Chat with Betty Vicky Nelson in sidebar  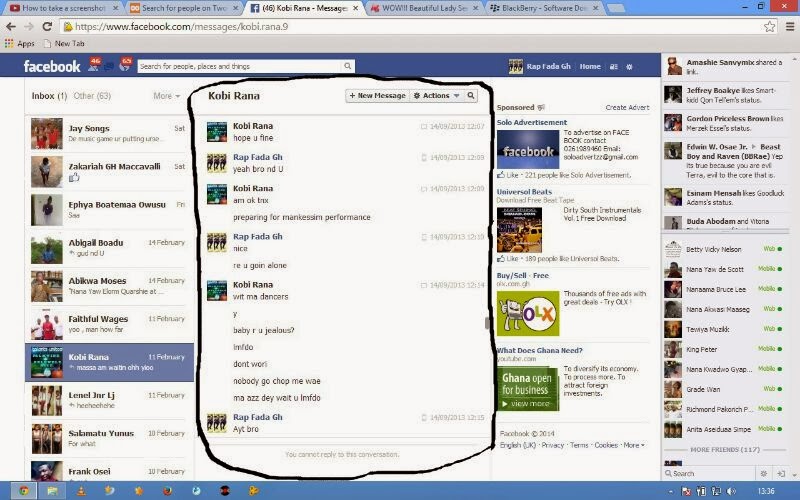(x=723, y=249)
